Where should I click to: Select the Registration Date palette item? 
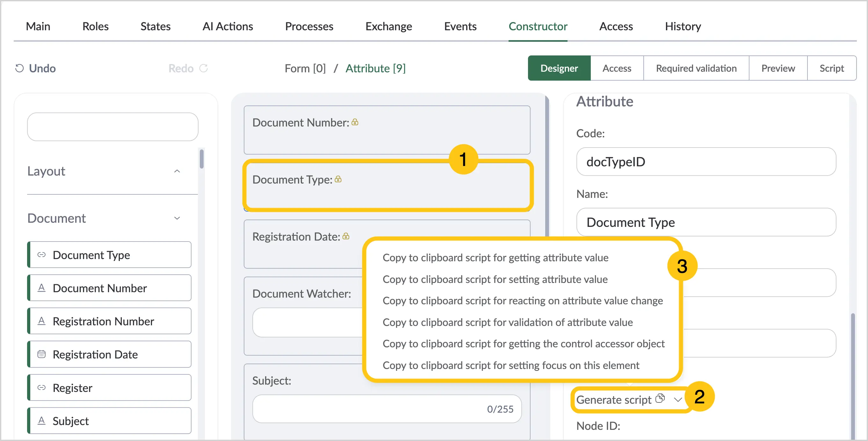tap(109, 354)
